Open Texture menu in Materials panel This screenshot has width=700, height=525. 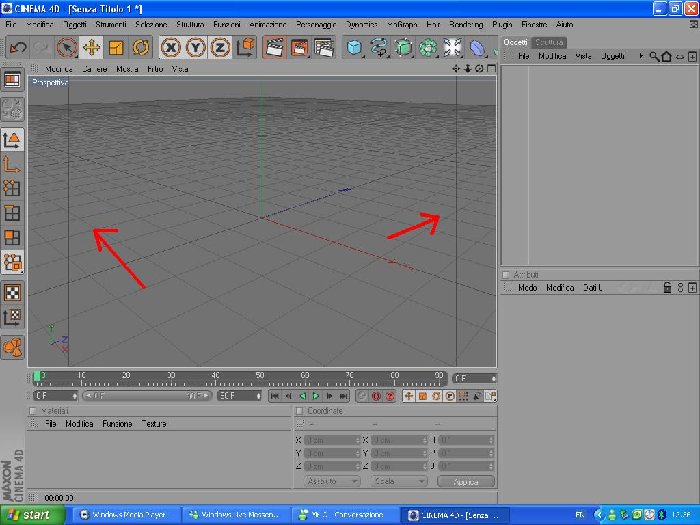tap(154, 424)
